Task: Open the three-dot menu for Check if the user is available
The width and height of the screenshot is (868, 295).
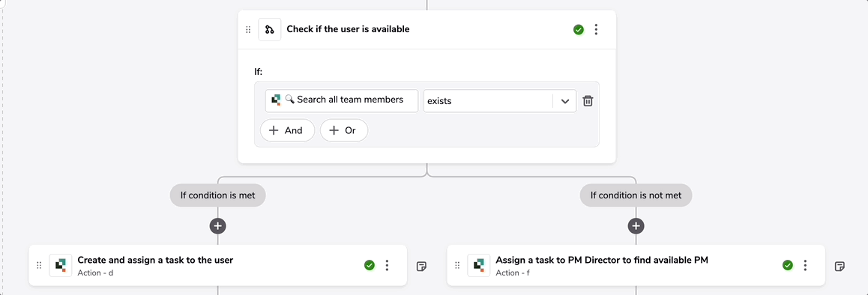Action: [596, 29]
